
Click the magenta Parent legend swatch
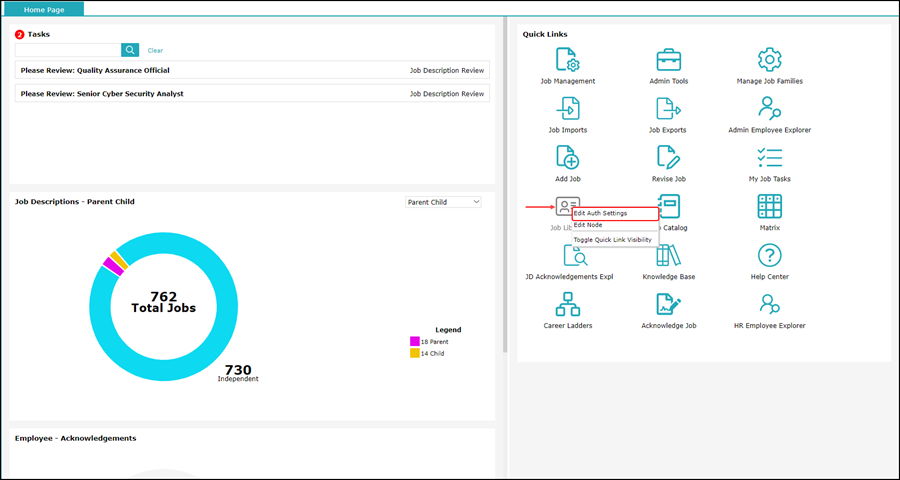414,342
